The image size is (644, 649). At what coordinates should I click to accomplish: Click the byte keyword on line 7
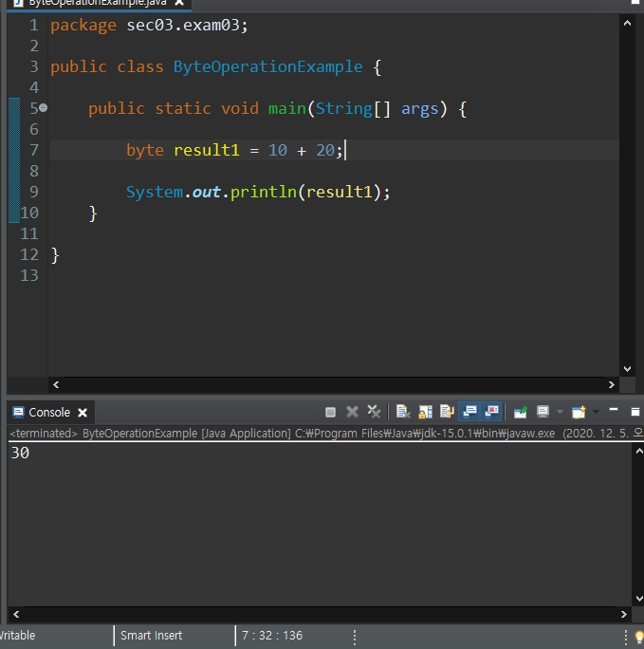pos(145,151)
